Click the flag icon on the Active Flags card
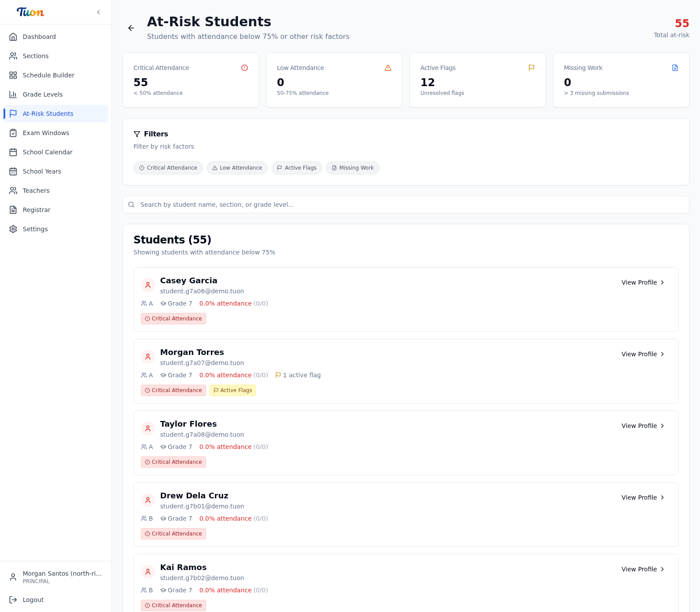Screen dimensions: 700x612 click(x=531, y=68)
